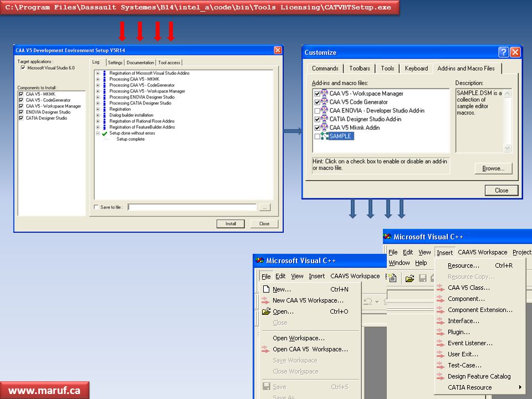The width and height of the screenshot is (532, 399).
Task: Click the Browse... button in Customize
Action: [x=493, y=168]
